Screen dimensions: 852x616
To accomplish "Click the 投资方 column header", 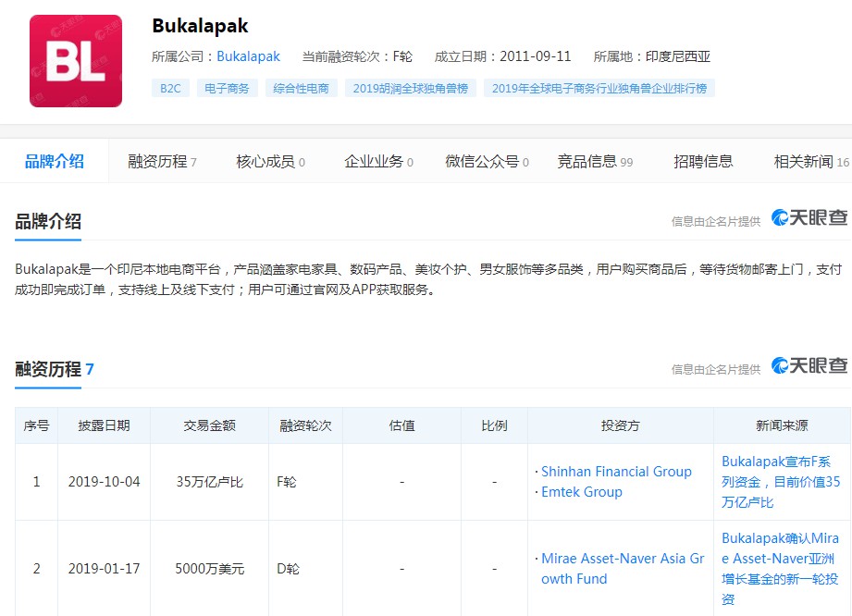I will click(x=620, y=425).
